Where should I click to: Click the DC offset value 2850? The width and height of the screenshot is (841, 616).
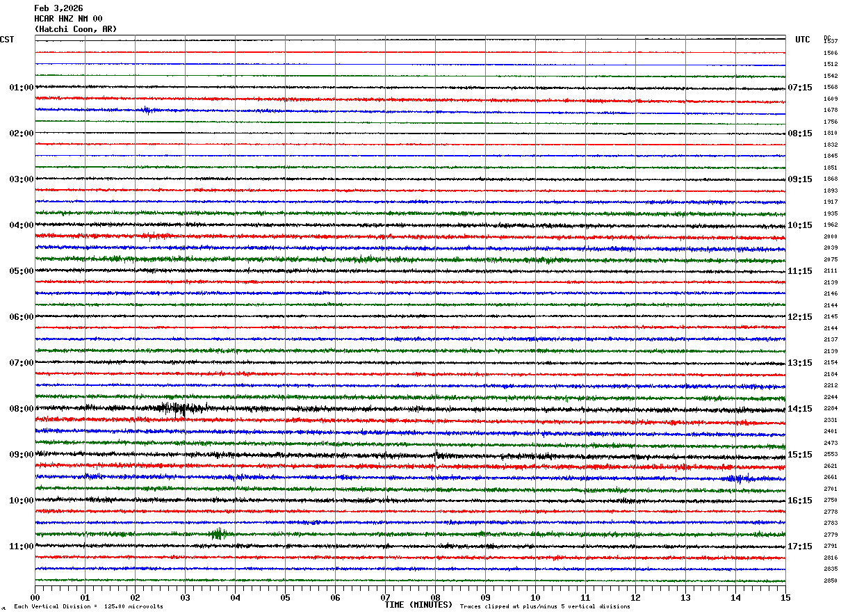[x=831, y=581]
